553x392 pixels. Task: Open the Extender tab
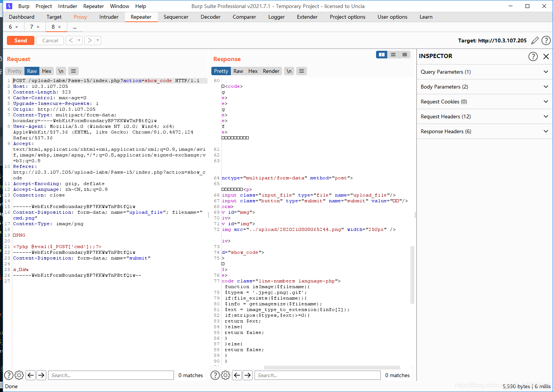pos(307,17)
